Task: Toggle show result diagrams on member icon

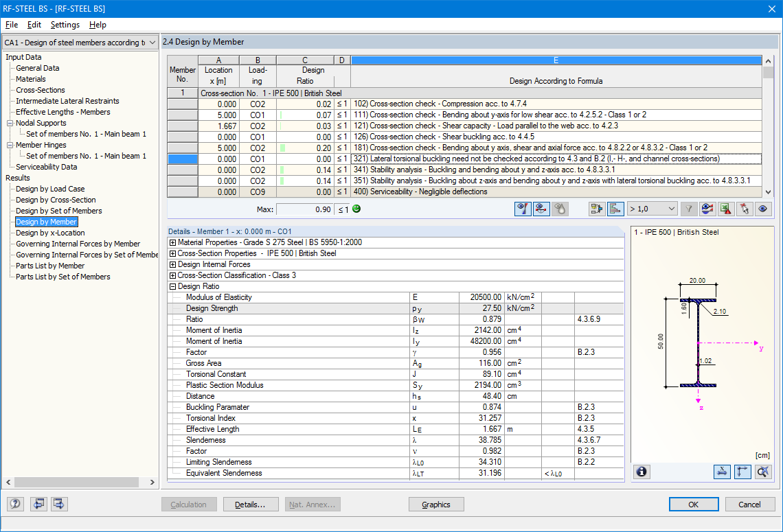Action: coord(541,209)
